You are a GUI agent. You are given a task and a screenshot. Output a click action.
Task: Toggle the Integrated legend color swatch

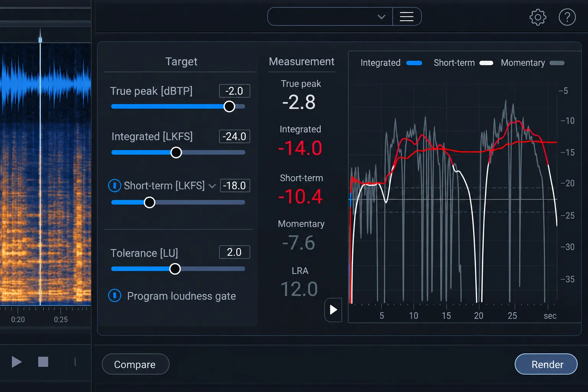point(414,63)
